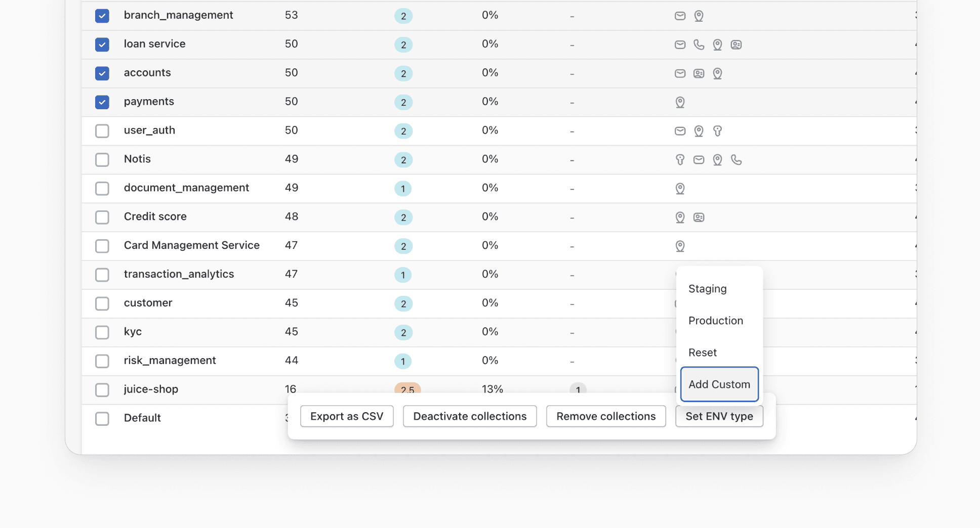Click the ID card icon in accounts row
This screenshot has height=528, width=980.
[699, 73]
